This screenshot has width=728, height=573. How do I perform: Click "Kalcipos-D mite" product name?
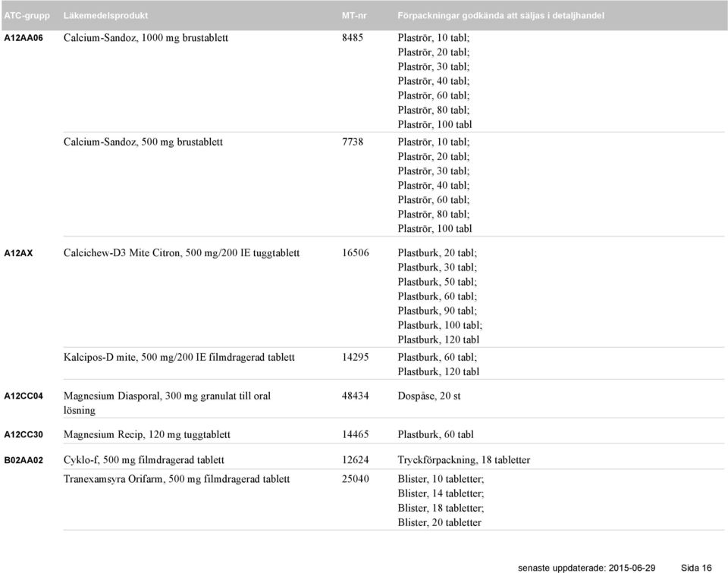pyautogui.click(x=99, y=358)
